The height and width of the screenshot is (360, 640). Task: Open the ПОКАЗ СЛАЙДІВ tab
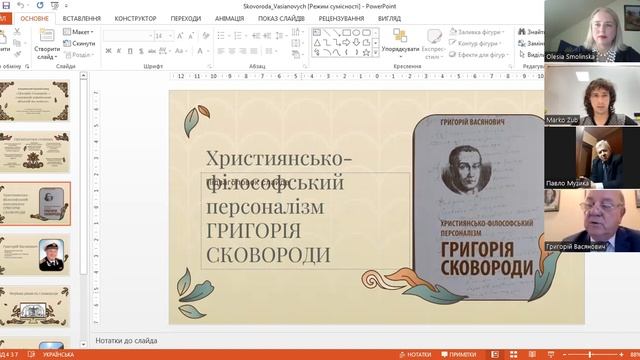[281, 18]
